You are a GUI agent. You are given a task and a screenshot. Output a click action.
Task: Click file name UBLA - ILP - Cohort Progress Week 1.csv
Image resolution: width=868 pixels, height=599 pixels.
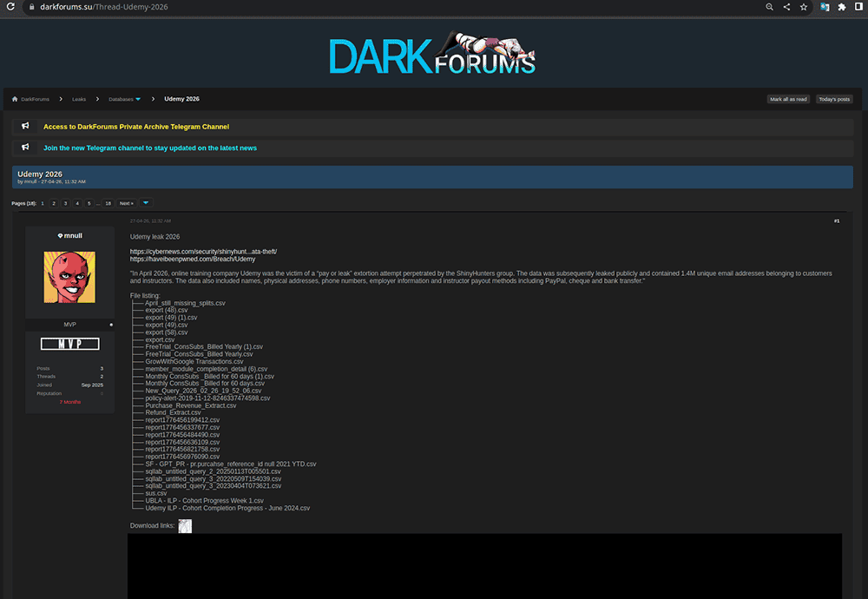[x=204, y=500]
